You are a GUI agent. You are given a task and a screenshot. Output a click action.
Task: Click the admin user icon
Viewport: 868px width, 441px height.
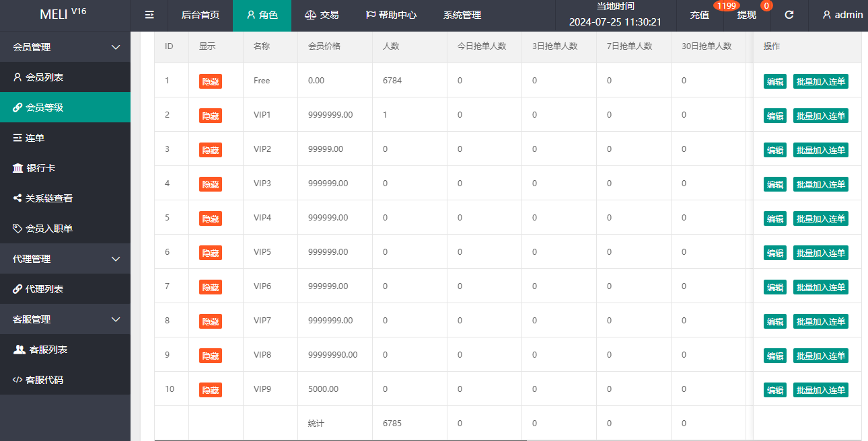tap(827, 15)
